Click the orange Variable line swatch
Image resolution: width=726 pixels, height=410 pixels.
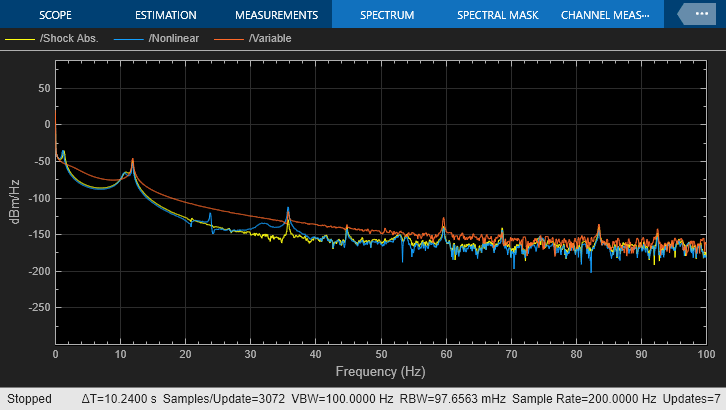pyautogui.click(x=229, y=39)
